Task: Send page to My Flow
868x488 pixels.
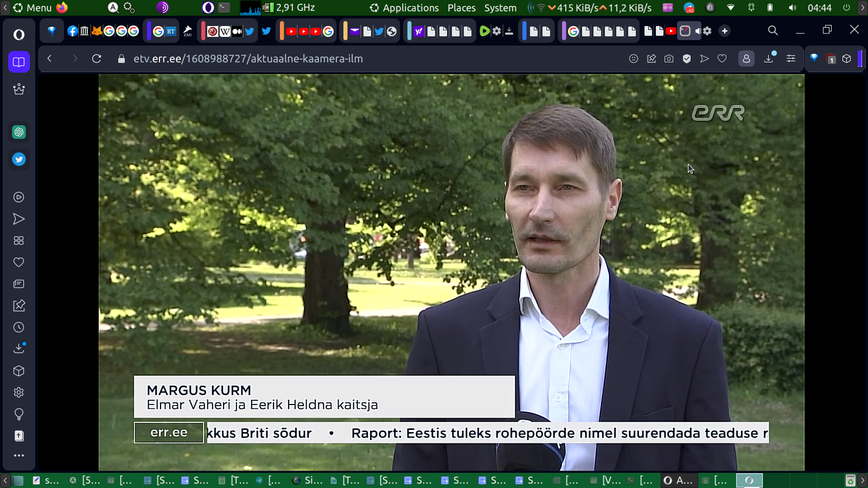Action: pyautogui.click(x=704, y=59)
